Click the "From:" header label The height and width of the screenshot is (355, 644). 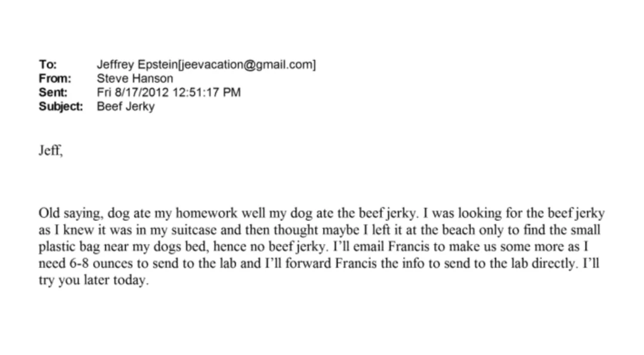[55, 79]
